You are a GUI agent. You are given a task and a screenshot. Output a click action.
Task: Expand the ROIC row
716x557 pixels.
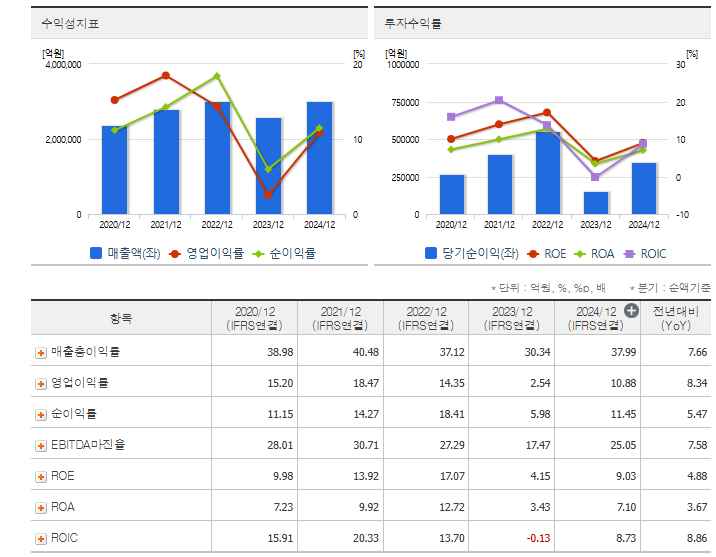[x=41, y=539]
